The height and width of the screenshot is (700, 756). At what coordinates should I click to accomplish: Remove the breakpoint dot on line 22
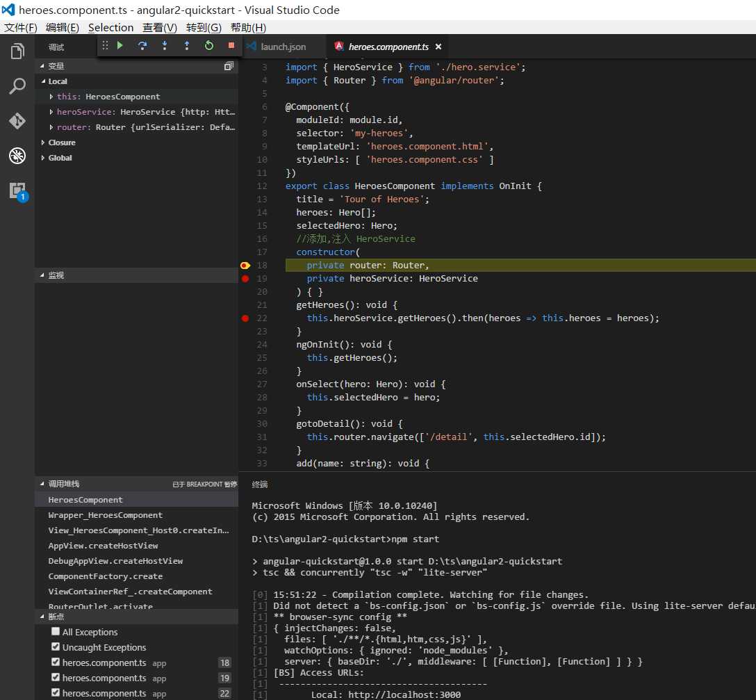245,318
